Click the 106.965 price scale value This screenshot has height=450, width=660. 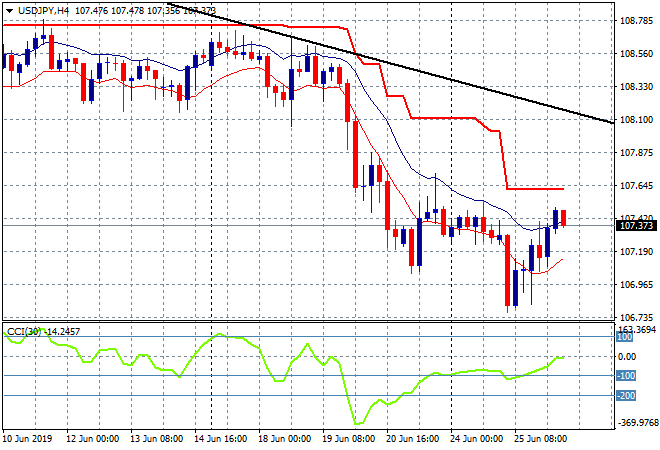(x=637, y=285)
